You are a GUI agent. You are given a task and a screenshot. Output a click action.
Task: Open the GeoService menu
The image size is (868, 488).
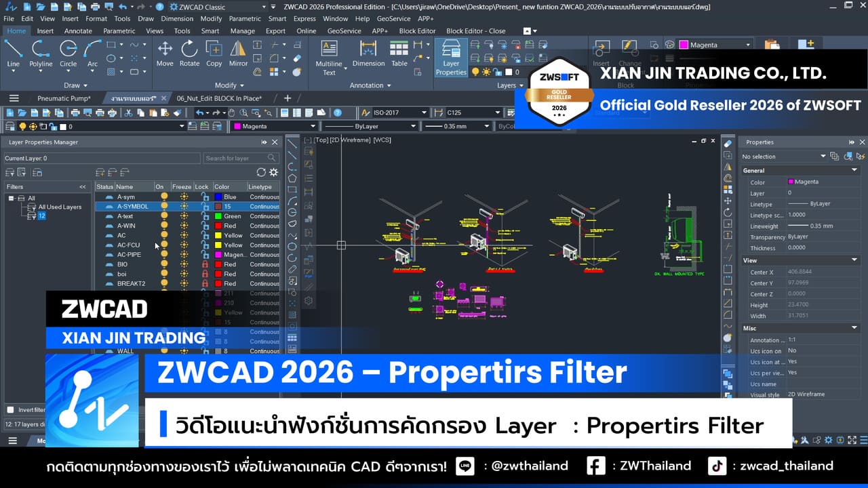point(393,19)
